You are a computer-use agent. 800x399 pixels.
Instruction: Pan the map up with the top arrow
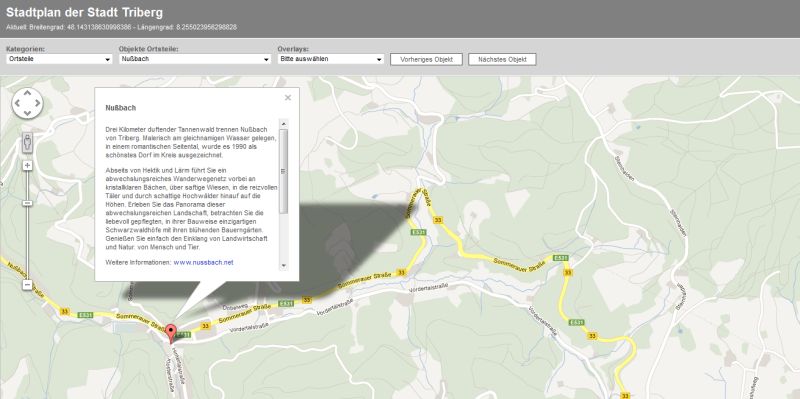tap(28, 94)
